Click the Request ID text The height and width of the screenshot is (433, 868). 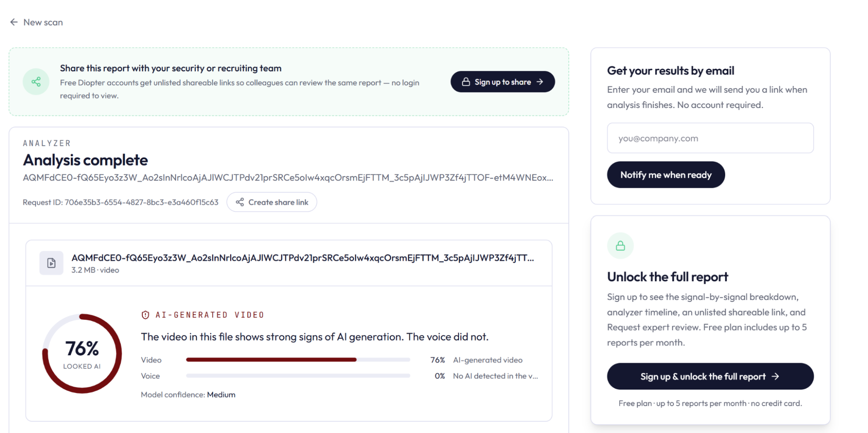click(x=120, y=202)
